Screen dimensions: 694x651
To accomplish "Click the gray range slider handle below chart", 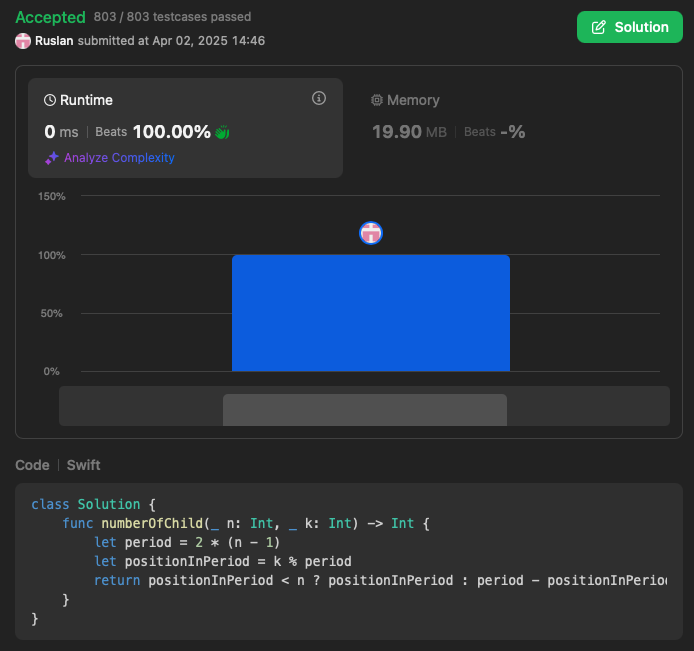I will coord(364,409).
